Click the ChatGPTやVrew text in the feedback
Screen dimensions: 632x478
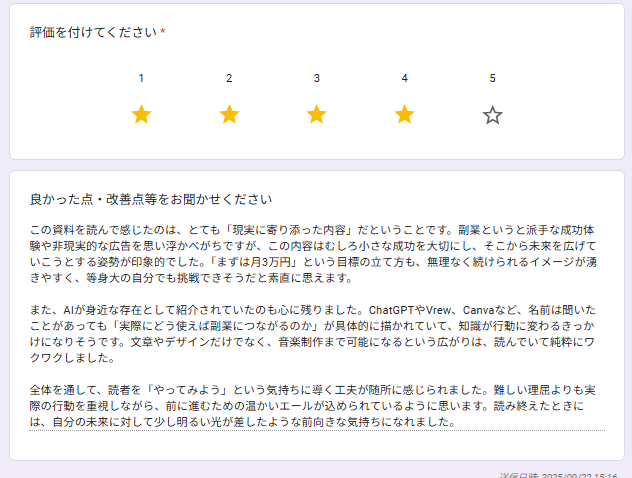(x=412, y=309)
